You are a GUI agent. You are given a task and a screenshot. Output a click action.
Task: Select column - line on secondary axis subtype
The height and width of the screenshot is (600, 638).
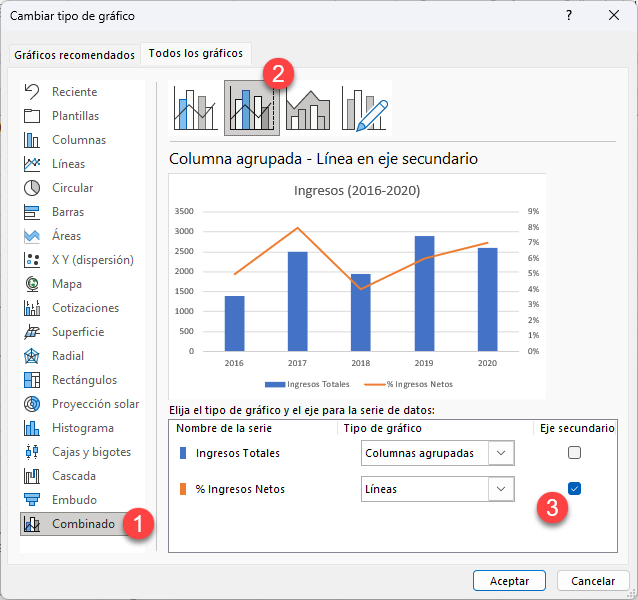252,108
